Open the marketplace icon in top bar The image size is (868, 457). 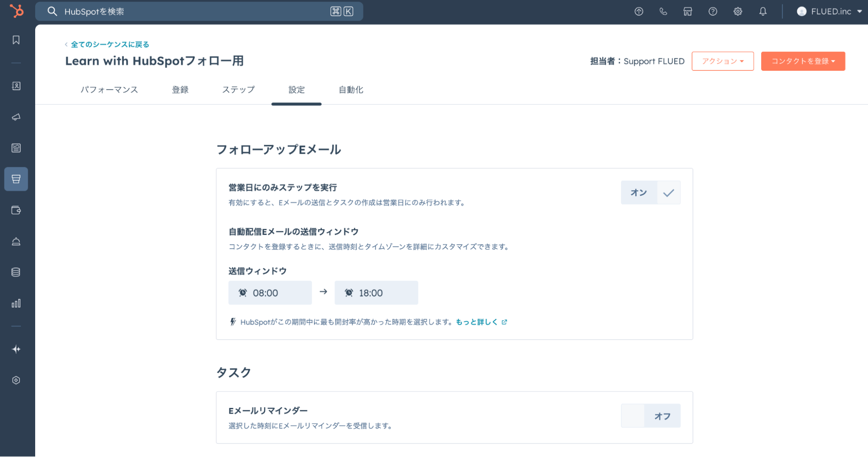click(x=687, y=12)
